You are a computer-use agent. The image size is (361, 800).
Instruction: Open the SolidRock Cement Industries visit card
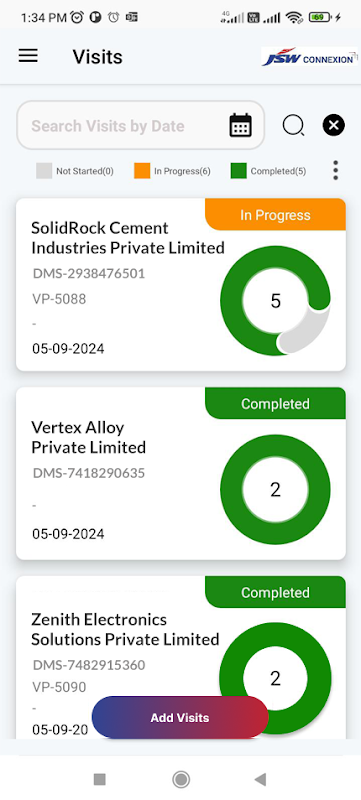[181, 285]
